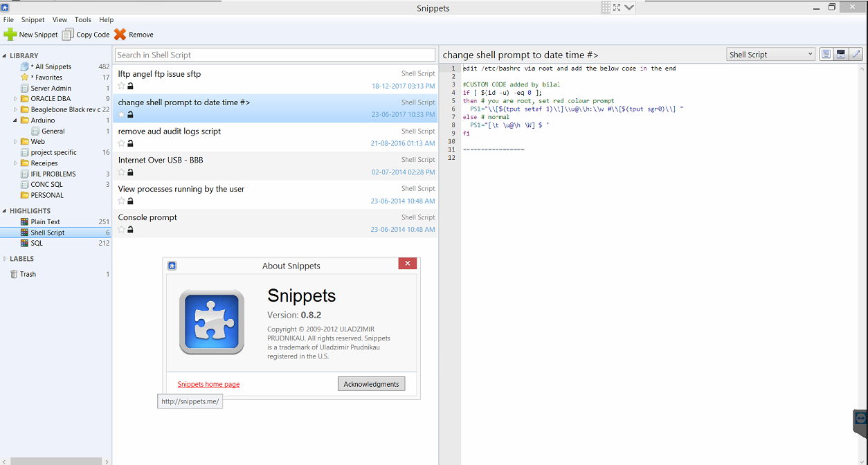
Task: Close the About Snippets dialog
Action: tap(407, 264)
